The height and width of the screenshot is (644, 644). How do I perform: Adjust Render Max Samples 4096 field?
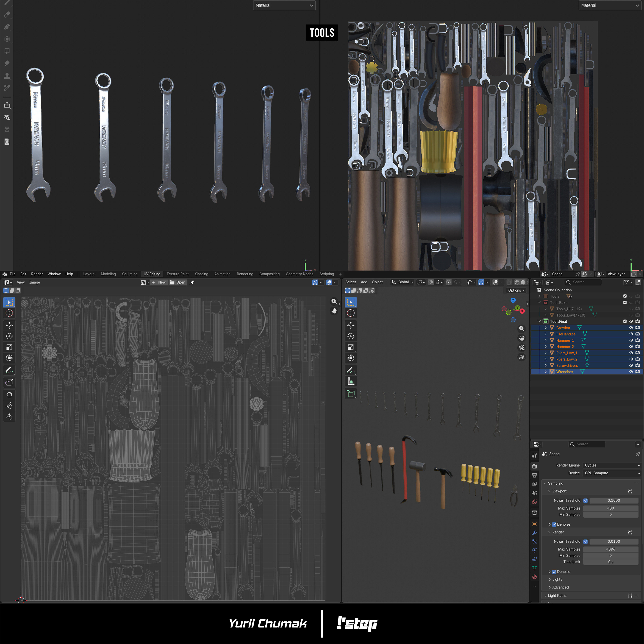pyautogui.click(x=610, y=549)
